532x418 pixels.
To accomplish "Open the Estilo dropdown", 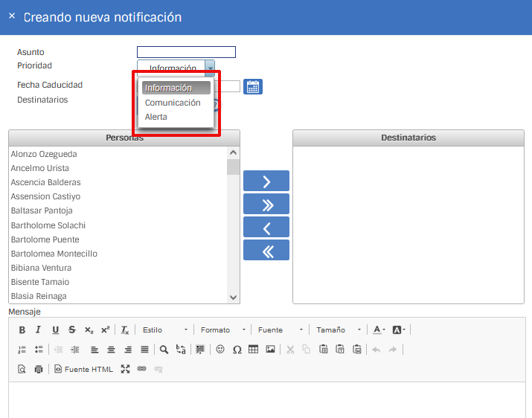I will tap(165, 329).
